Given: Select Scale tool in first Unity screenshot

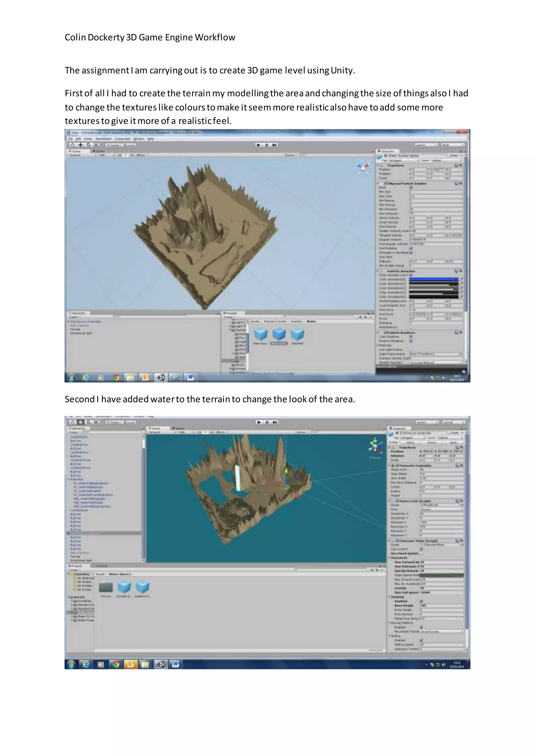Looking at the screenshot, I should [x=96, y=145].
